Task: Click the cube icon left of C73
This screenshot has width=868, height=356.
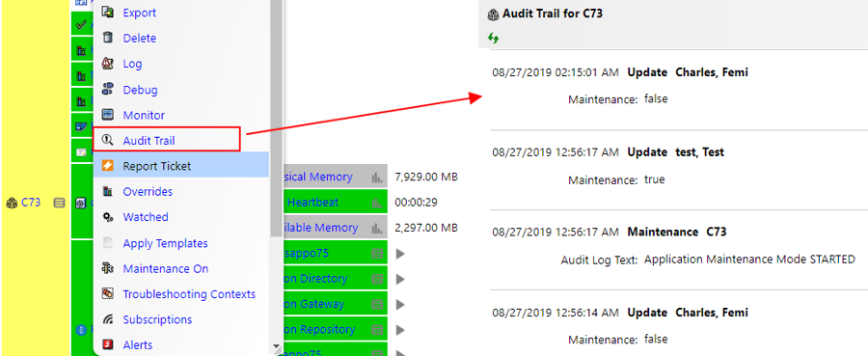Action: [x=11, y=204]
